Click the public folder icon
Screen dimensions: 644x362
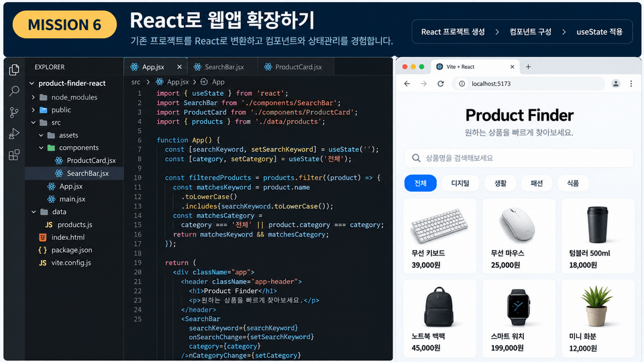click(x=43, y=110)
